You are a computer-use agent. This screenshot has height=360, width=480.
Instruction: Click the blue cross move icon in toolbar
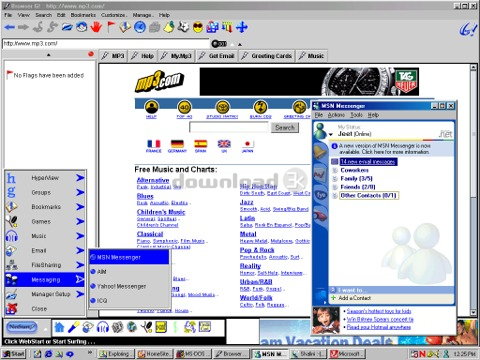(x=242, y=27)
